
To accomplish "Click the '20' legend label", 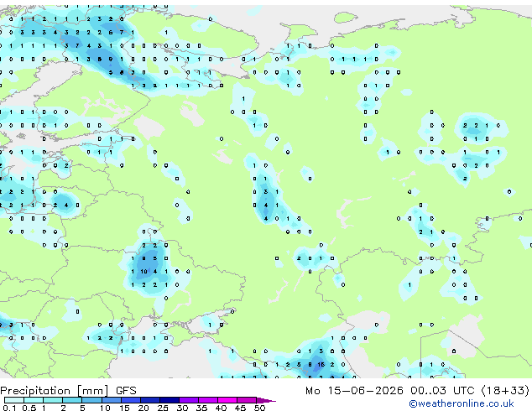I will point(143,408).
